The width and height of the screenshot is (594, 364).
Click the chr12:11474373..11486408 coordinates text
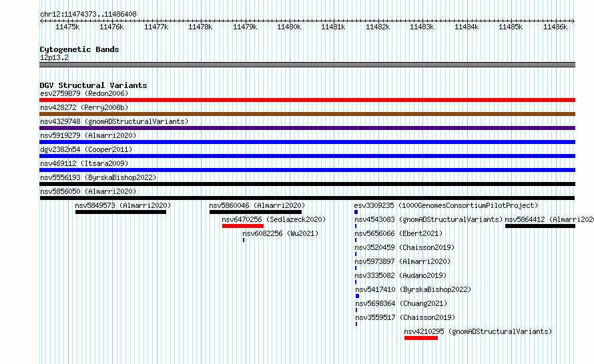point(88,14)
